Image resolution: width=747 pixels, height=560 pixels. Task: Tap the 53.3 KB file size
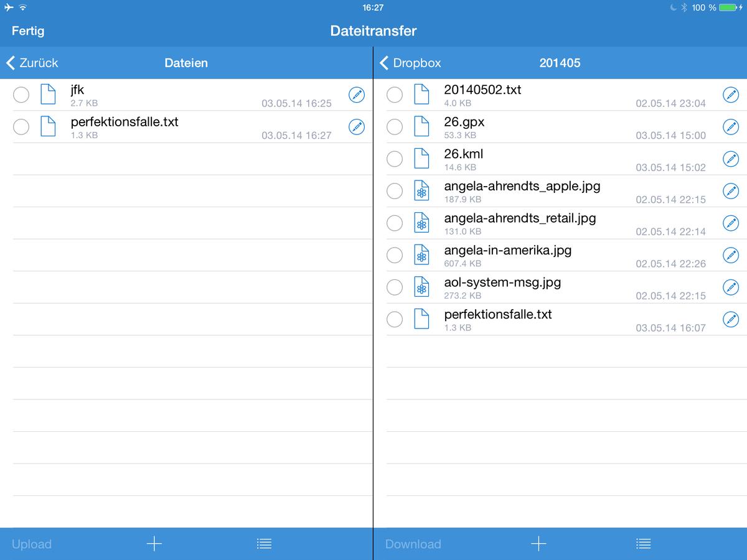point(460,135)
